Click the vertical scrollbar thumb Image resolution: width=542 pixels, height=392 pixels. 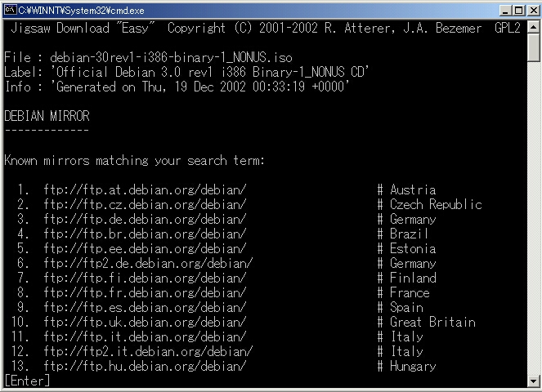click(534, 48)
